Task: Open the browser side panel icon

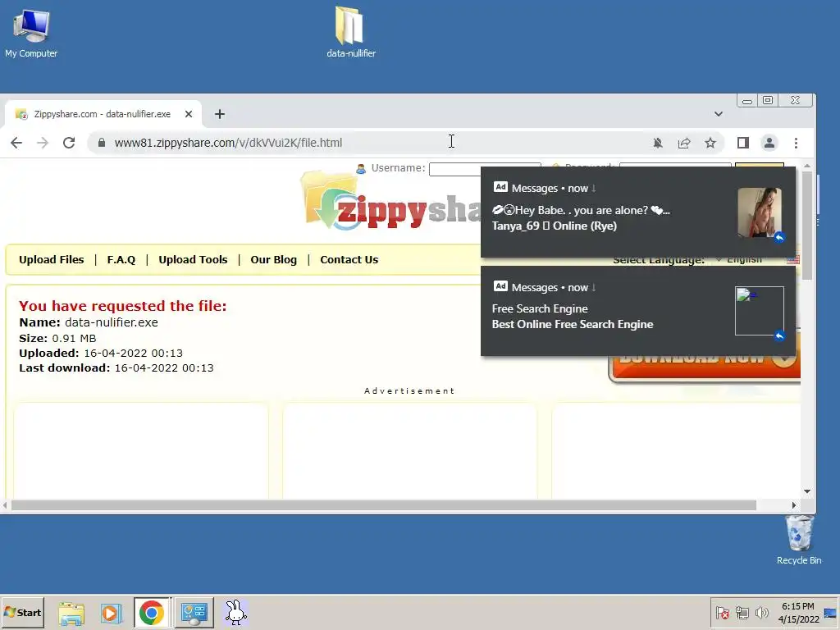Action: (743, 143)
